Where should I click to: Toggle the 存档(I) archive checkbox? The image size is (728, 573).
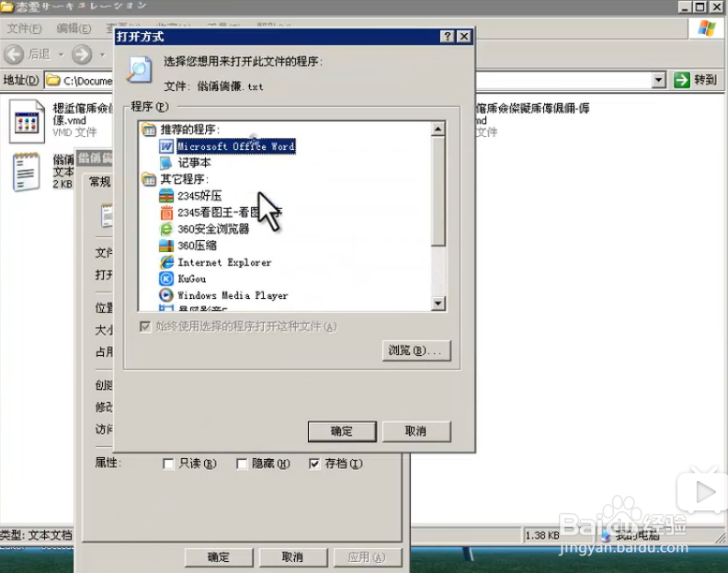point(314,464)
